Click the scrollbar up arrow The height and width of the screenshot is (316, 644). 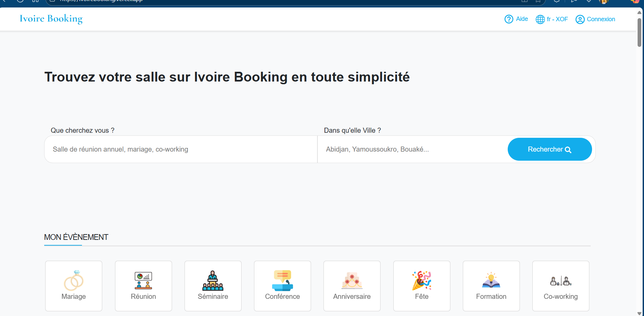pyautogui.click(x=639, y=12)
